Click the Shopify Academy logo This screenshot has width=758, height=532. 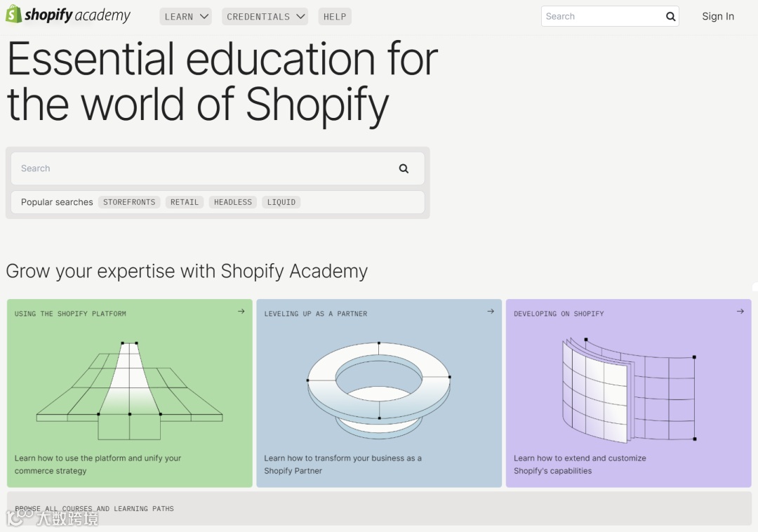[67, 15]
